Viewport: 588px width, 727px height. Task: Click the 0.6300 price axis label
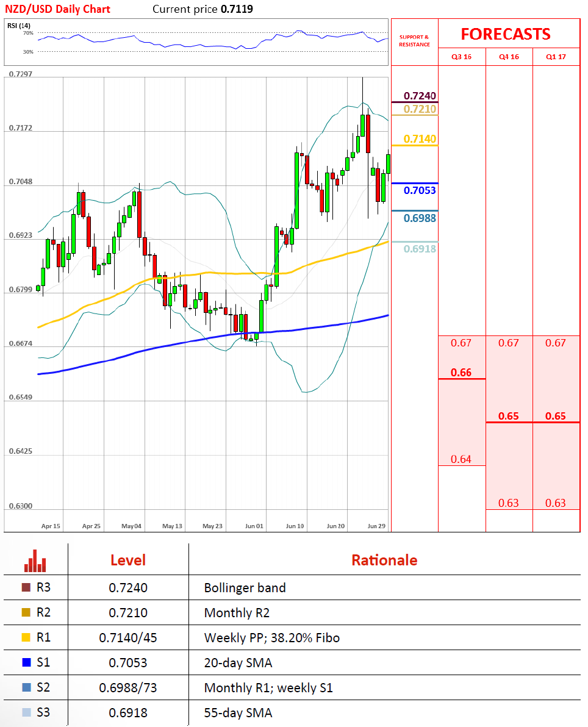coord(21,506)
